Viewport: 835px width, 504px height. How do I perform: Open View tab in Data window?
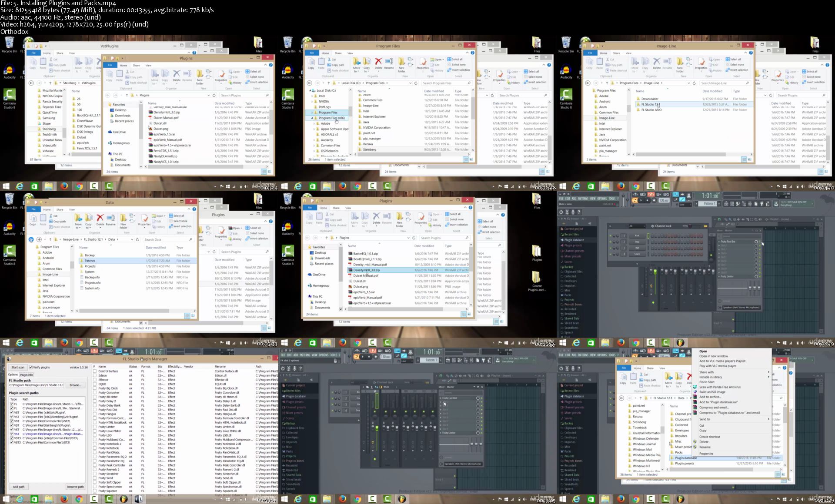click(72, 210)
